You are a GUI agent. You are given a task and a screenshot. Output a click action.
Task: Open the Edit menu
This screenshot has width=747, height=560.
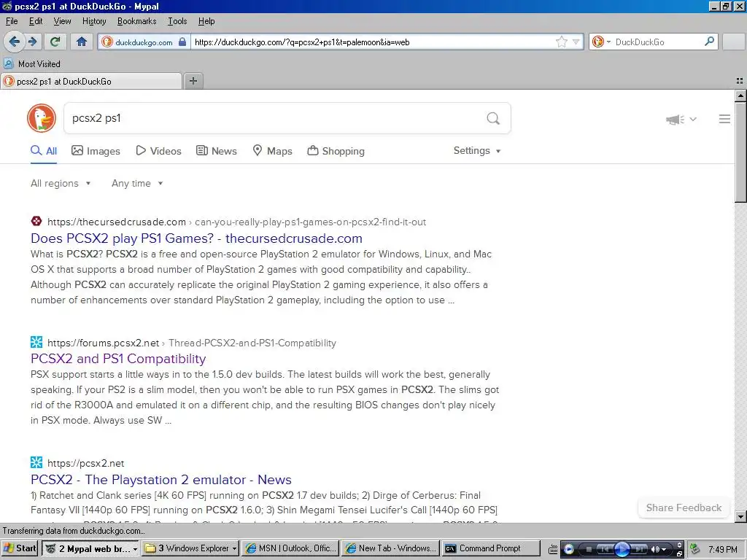(x=36, y=21)
